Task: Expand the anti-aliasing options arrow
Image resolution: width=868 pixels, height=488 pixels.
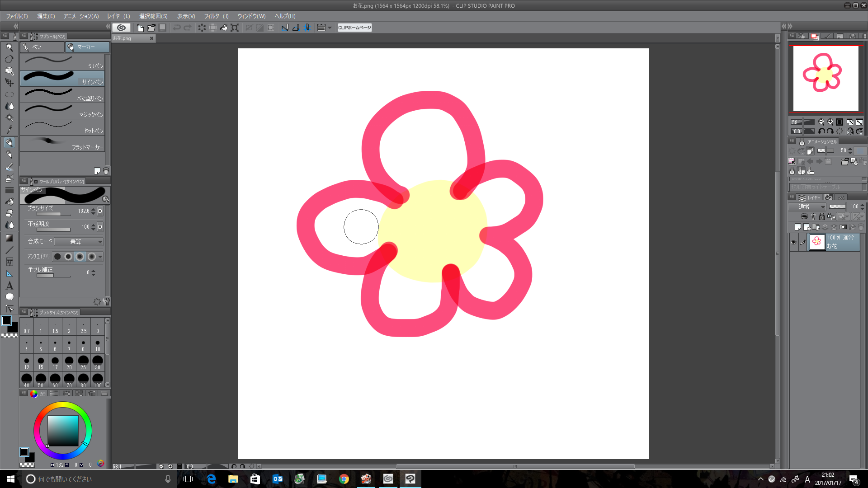Action: 100,257
